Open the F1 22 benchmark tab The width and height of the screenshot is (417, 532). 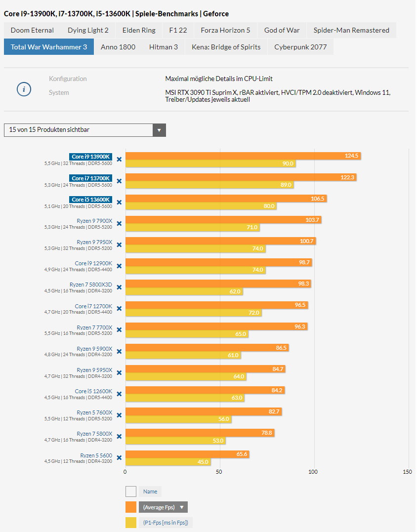click(178, 30)
